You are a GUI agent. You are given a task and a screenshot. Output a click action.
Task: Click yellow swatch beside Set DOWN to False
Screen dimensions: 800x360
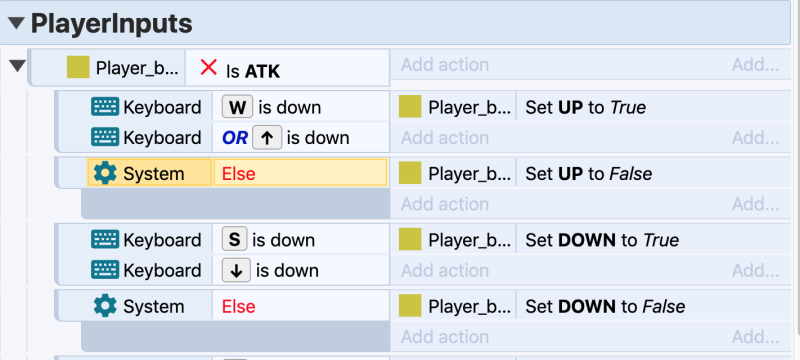[x=410, y=305]
